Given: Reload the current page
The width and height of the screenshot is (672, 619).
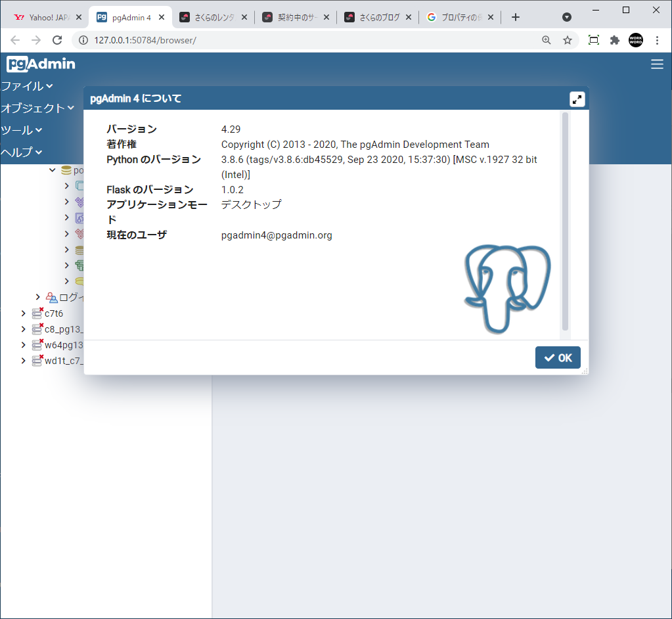Looking at the screenshot, I should pyautogui.click(x=57, y=40).
